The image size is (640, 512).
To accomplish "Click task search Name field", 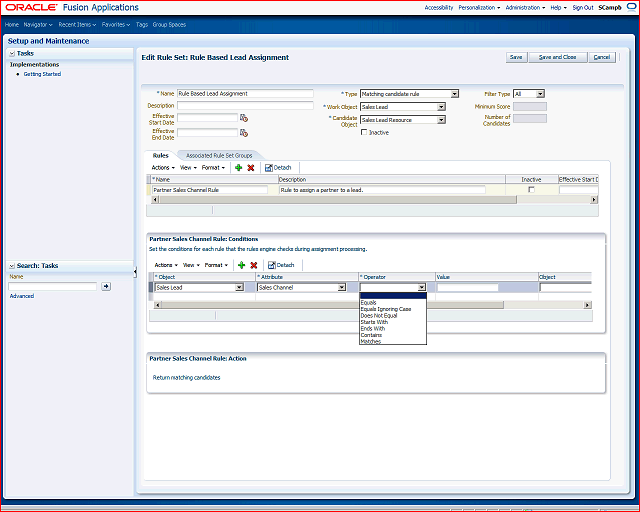I will (53, 286).
